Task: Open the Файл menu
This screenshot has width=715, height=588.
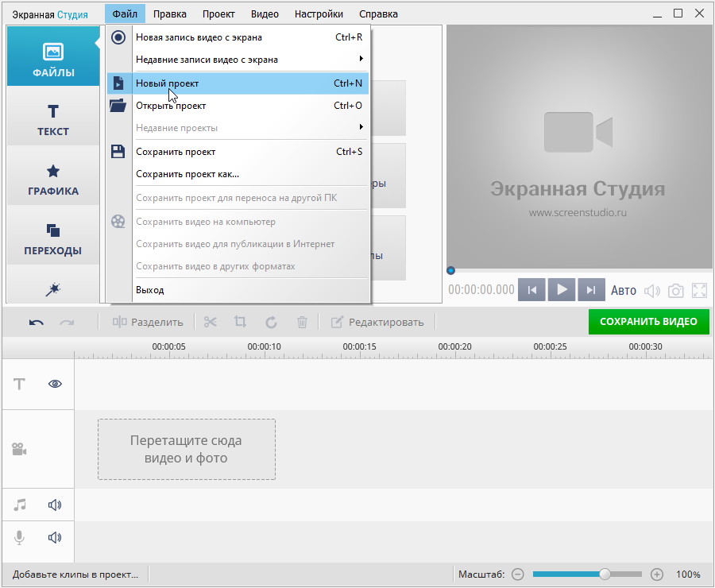Action: 125,14
